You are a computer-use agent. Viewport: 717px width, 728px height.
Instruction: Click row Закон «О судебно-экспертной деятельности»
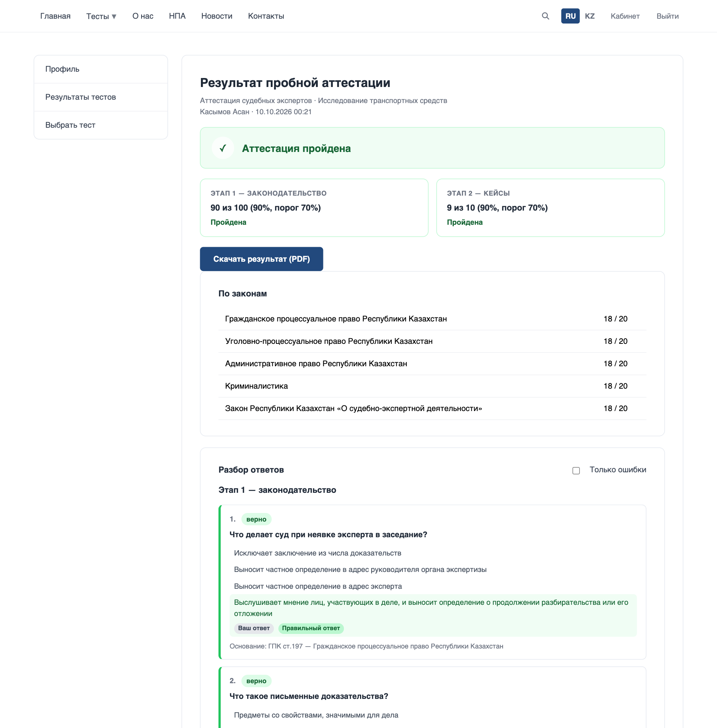tap(432, 408)
